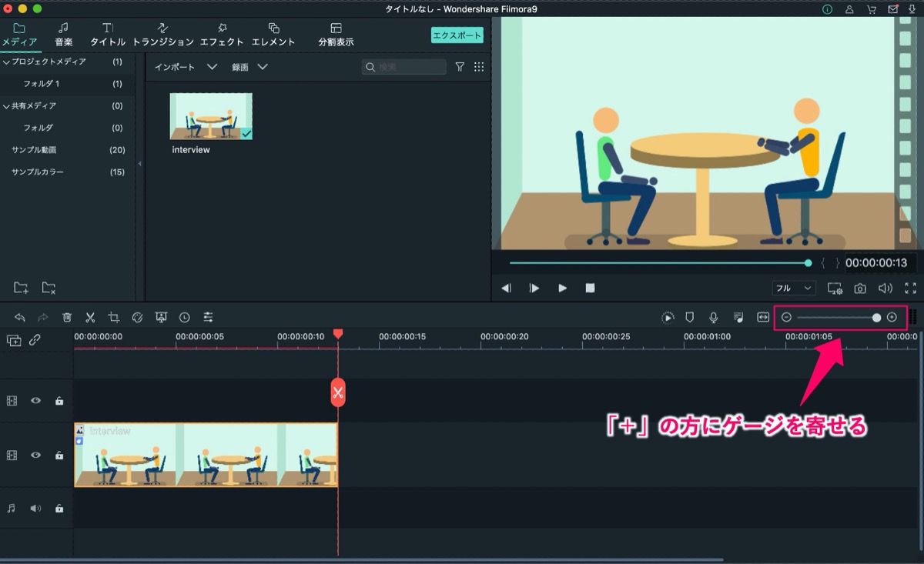Adjust preview volume speaker icon

click(x=885, y=288)
